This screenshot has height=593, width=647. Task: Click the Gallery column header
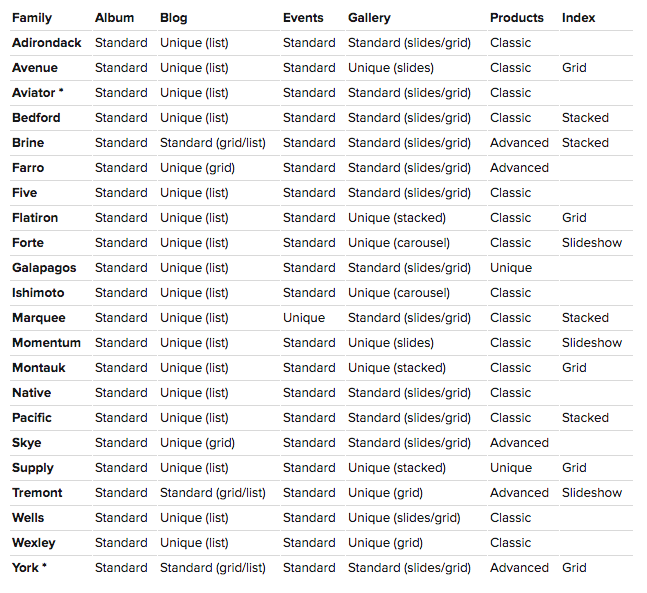coord(369,18)
